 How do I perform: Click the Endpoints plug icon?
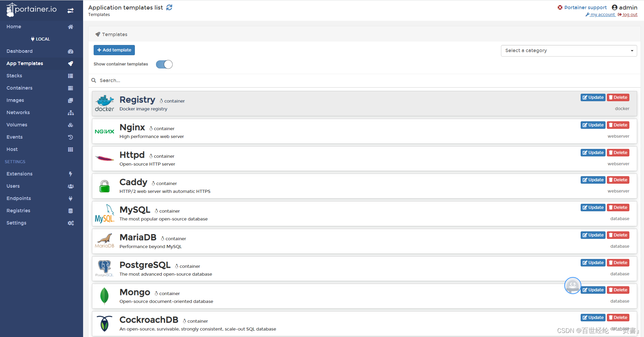[x=70, y=199]
